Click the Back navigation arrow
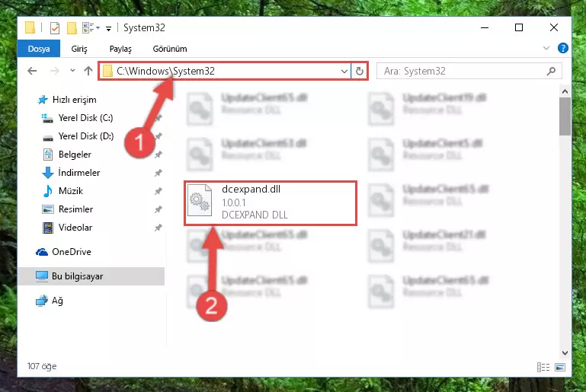586x392 pixels. (x=33, y=71)
